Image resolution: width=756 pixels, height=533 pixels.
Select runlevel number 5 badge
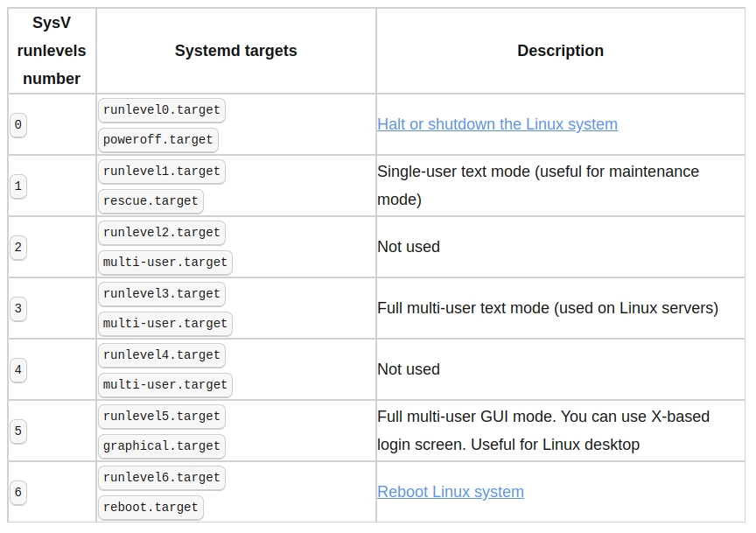pos(18,431)
